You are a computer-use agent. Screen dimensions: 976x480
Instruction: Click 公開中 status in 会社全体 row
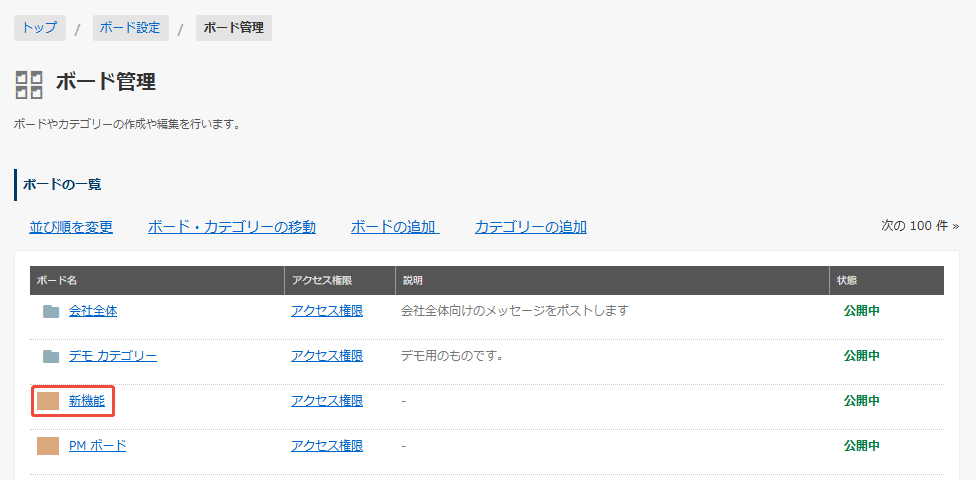pos(861,311)
